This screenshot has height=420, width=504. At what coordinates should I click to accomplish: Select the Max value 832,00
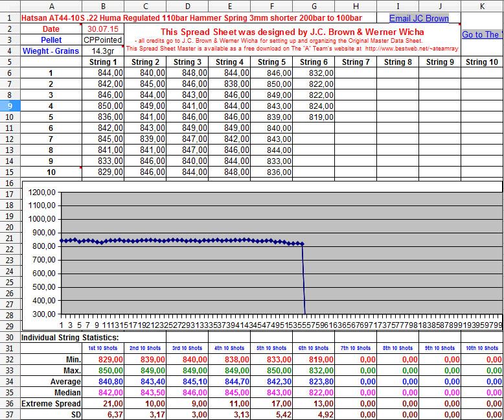coord(314,370)
